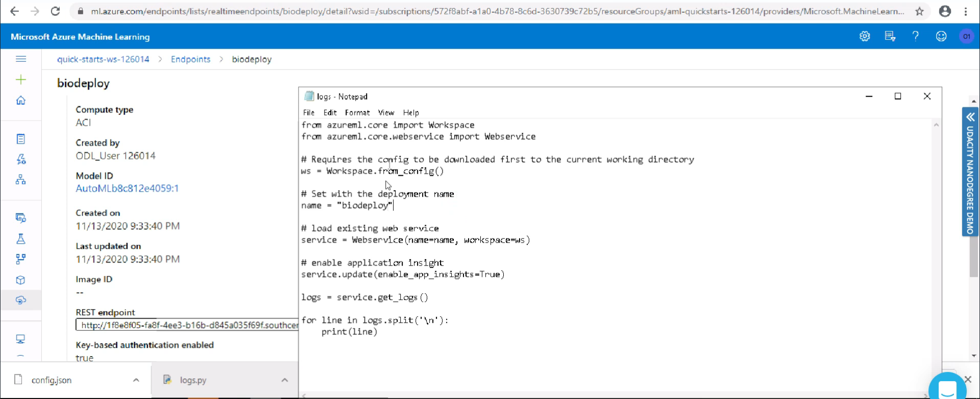This screenshot has height=399, width=980.
Task: Maximize the Notepad window
Action: (898, 96)
